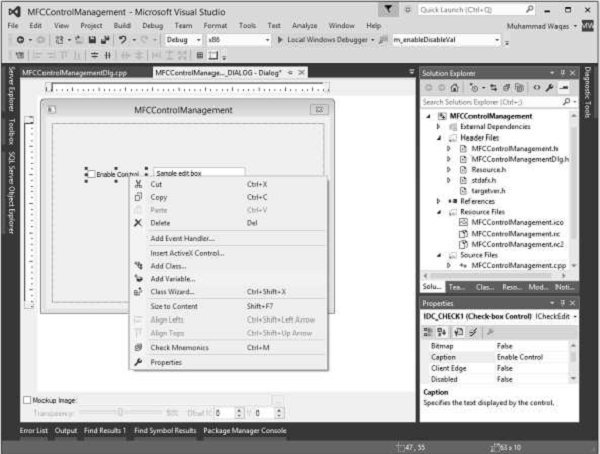Start debugging with the green play arrow

[x=280, y=40]
